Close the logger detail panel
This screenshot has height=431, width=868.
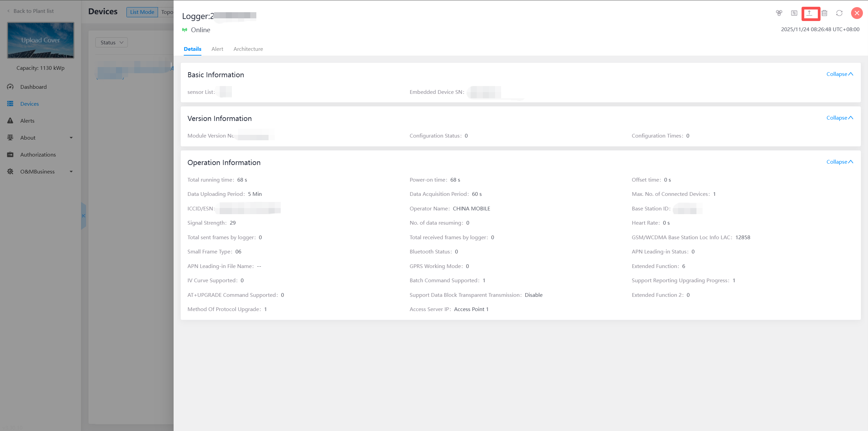(857, 13)
